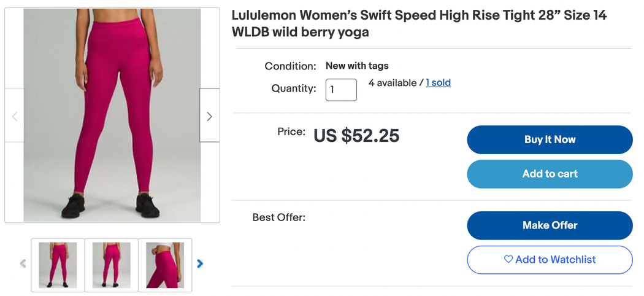Select the third side close-up thumbnail
644x296 pixels.
165,265
